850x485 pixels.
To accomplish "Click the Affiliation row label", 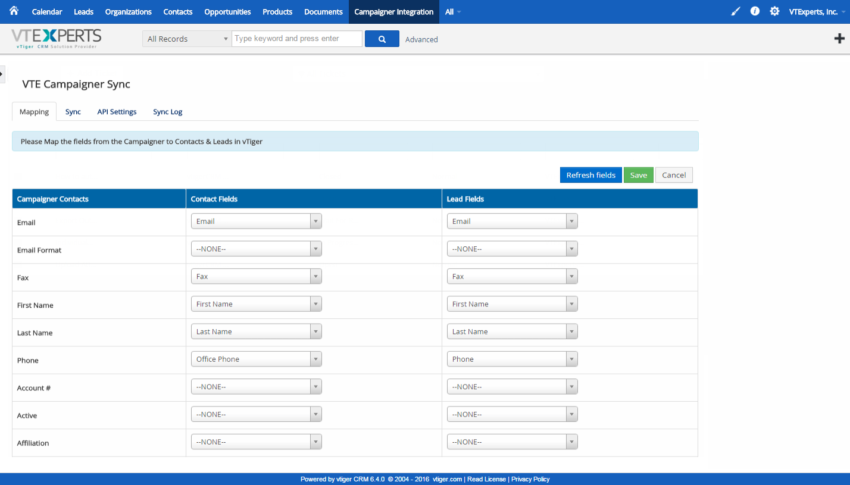I will click(x=33, y=443).
